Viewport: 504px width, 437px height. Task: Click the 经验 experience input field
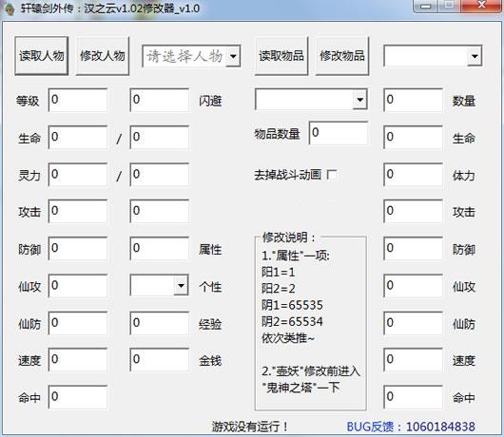click(x=160, y=323)
